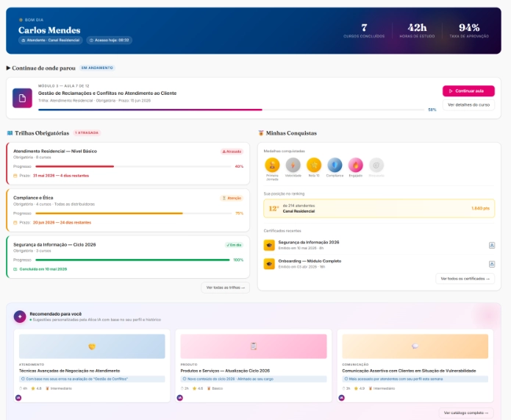
Task: Open Ver todos os certificados
Action: pos(465,279)
